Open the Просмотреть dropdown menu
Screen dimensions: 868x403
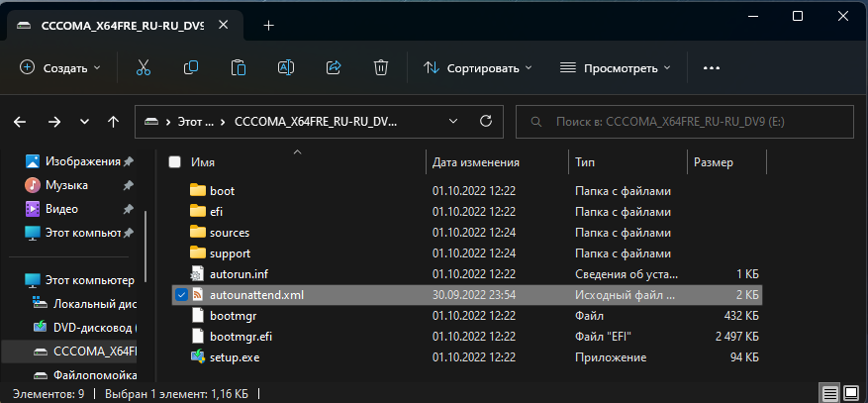615,68
